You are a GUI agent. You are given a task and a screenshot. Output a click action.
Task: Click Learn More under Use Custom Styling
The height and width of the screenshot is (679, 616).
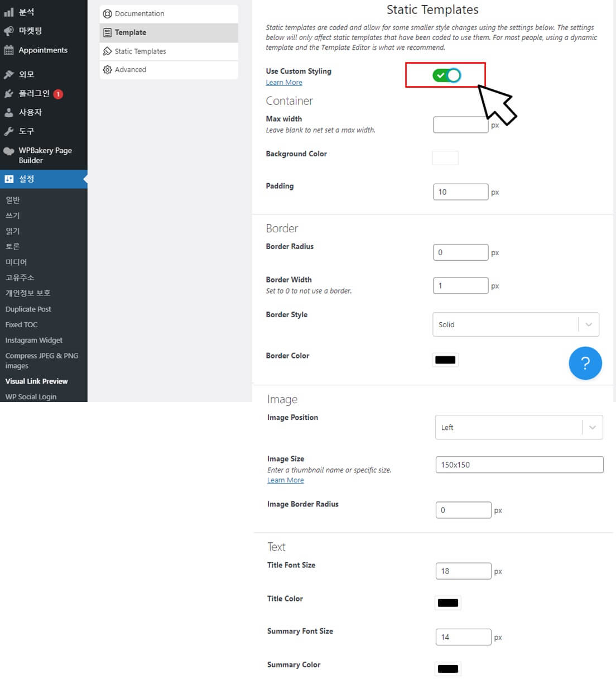pos(284,83)
